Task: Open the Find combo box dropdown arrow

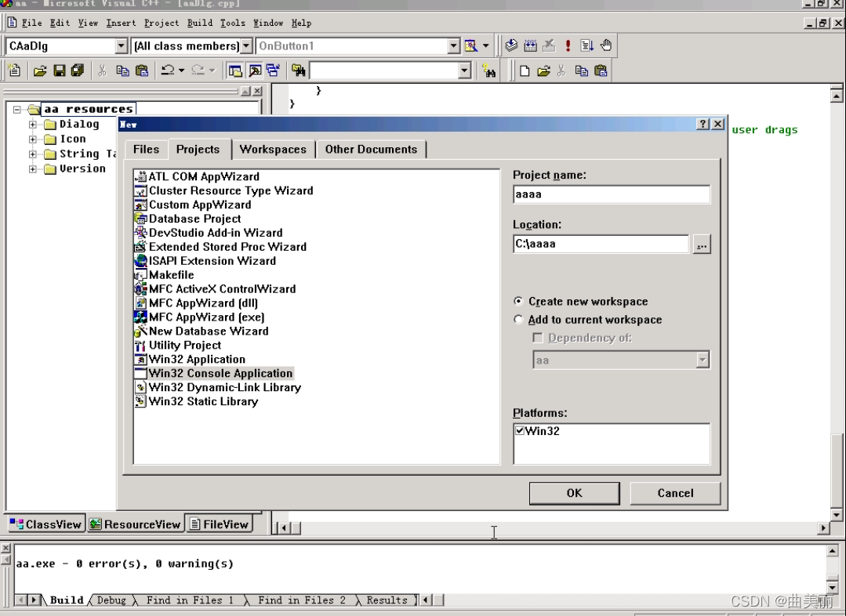Action: coord(464,71)
